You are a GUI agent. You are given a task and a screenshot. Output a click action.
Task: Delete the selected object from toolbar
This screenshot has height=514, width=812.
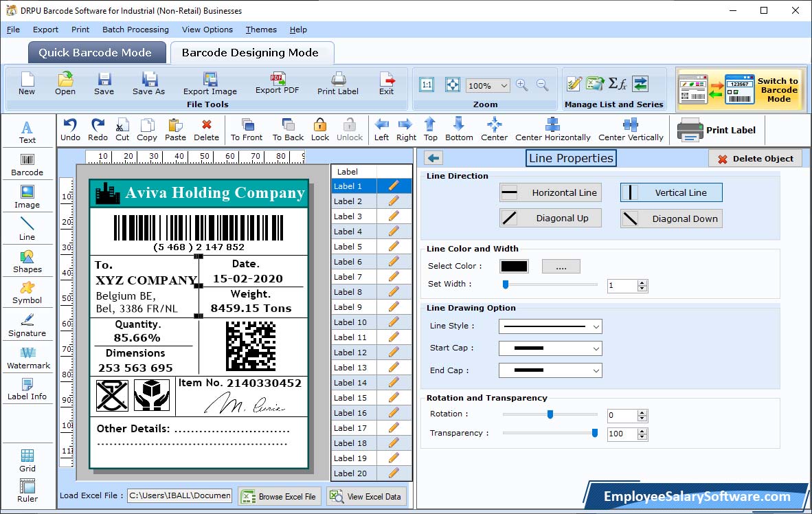click(x=206, y=130)
